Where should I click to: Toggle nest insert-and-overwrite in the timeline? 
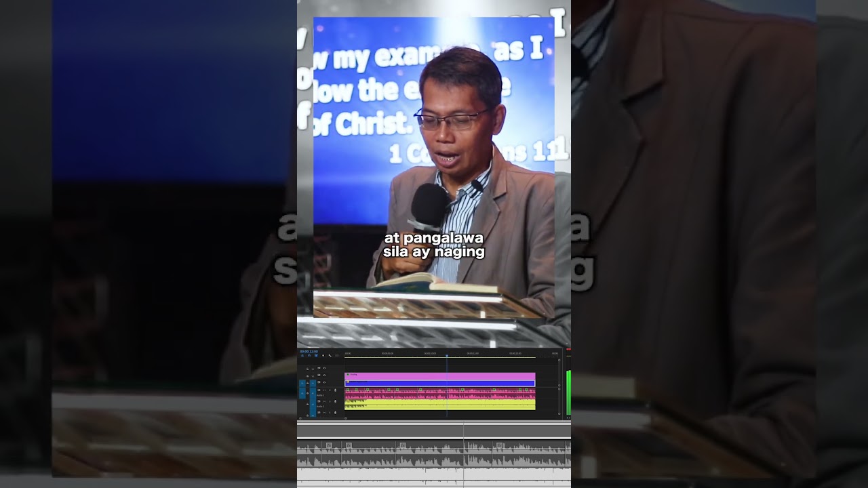click(x=302, y=355)
